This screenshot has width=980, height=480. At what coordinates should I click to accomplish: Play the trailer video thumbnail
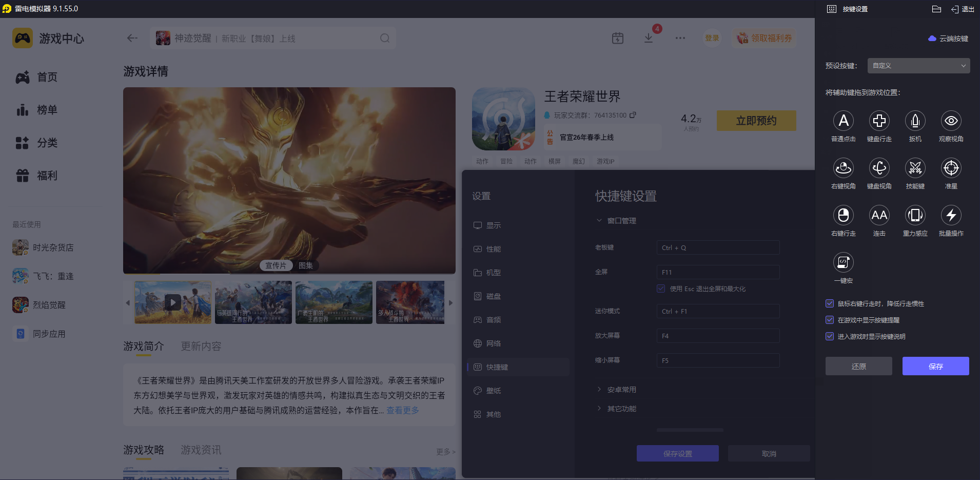pos(172,302)
